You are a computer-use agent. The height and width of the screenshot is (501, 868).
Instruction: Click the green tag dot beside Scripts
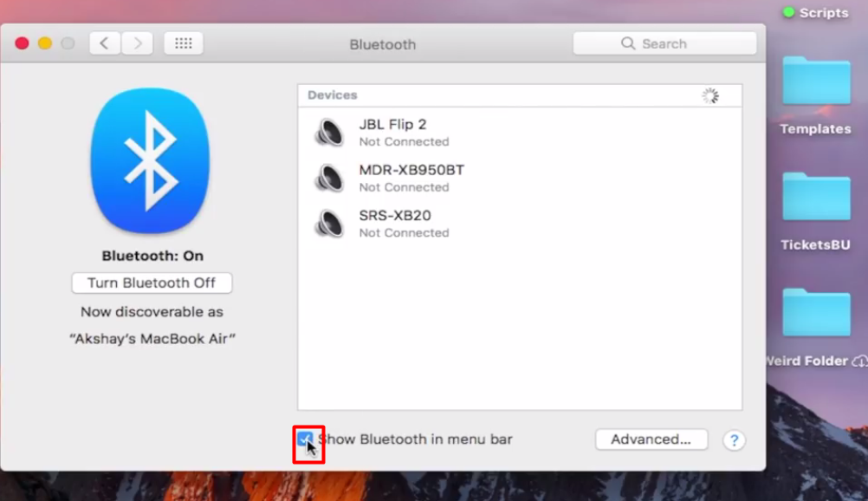point(788,12)
